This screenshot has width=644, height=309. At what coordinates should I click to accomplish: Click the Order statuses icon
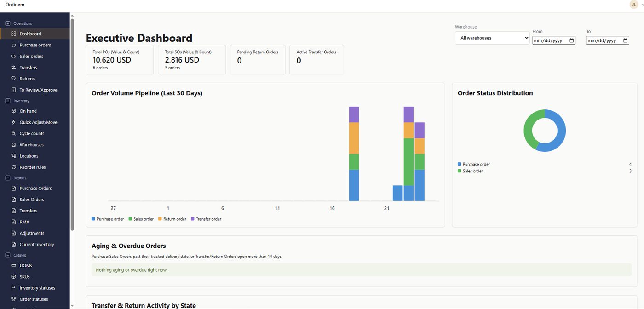14,299
